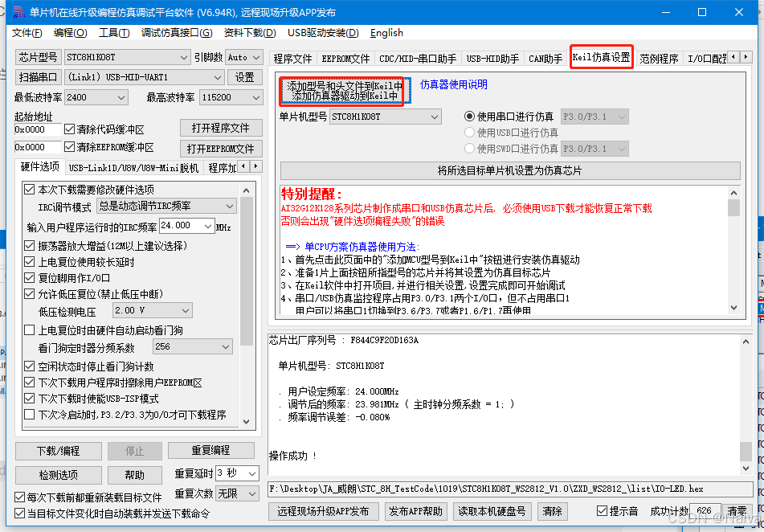This screenshot has height=532, width=764.
Task: Click 扫描串口 button
Action: pyautogui.click(x=38, y=77)
